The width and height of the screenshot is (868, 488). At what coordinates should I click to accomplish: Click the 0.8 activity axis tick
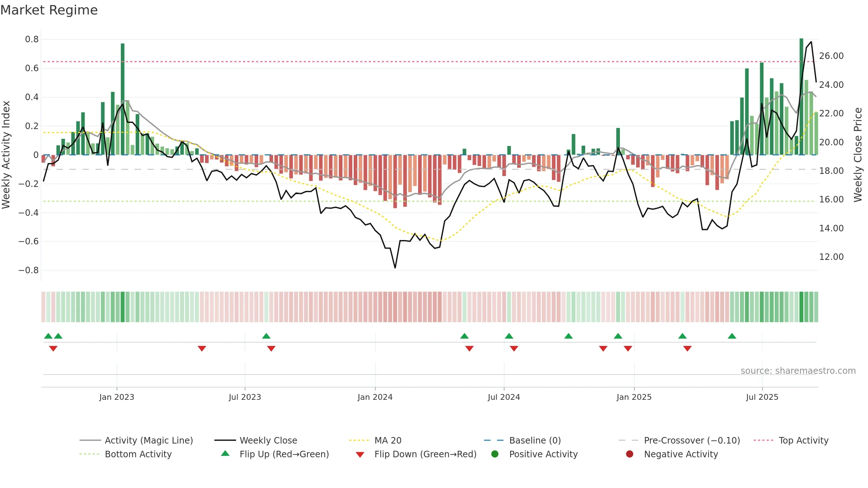(32, 39)
